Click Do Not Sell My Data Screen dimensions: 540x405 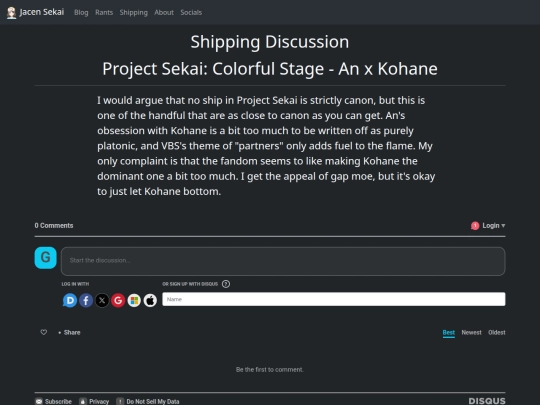pos(148,401)
